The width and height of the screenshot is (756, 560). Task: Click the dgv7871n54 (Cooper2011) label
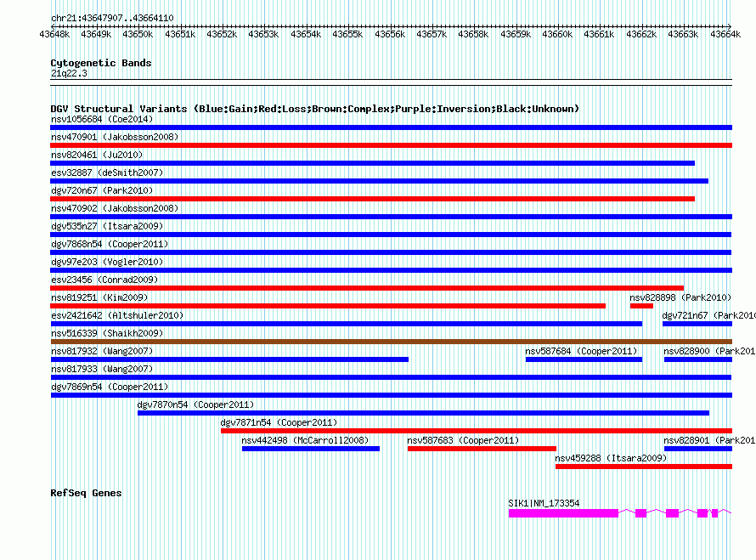click(x=279, y=422)
